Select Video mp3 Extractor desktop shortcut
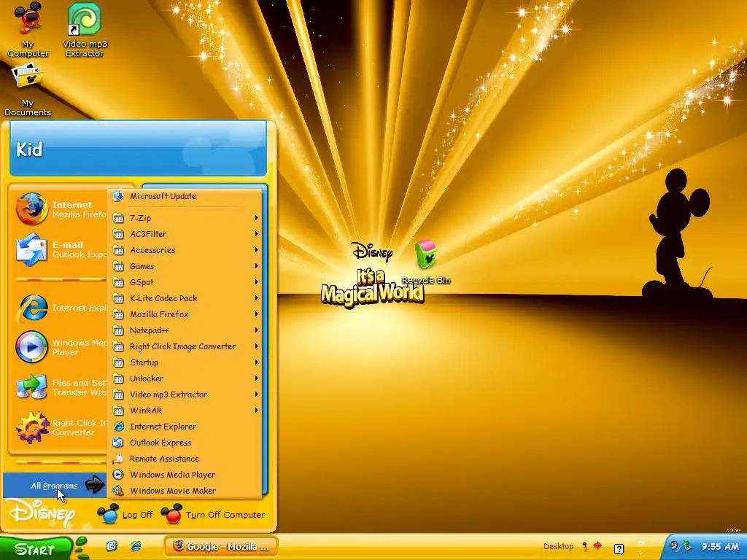747x560 pixels. pos(85,19)
